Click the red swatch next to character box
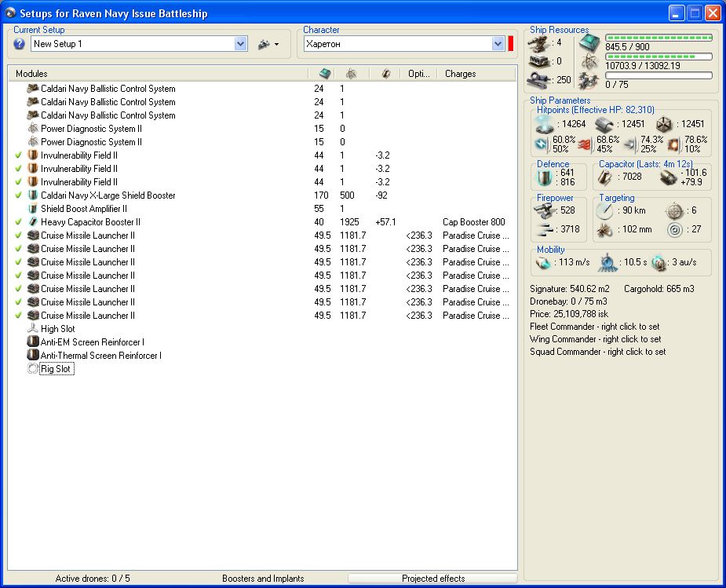This screenshot has height=588, width=726. [x=511, y=44]
